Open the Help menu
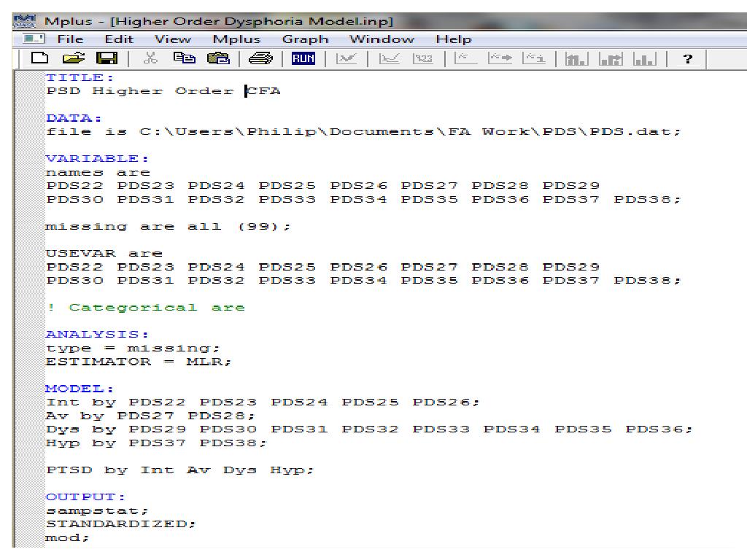Image resolution: width=747 pixels, height=560 pixels. pos(453,39)
